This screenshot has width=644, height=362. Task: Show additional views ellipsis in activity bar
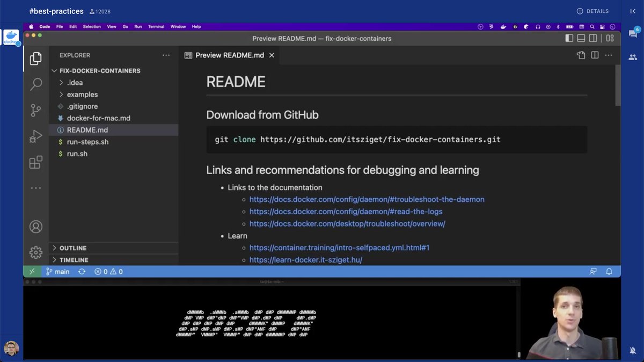[x=36, y=188]
